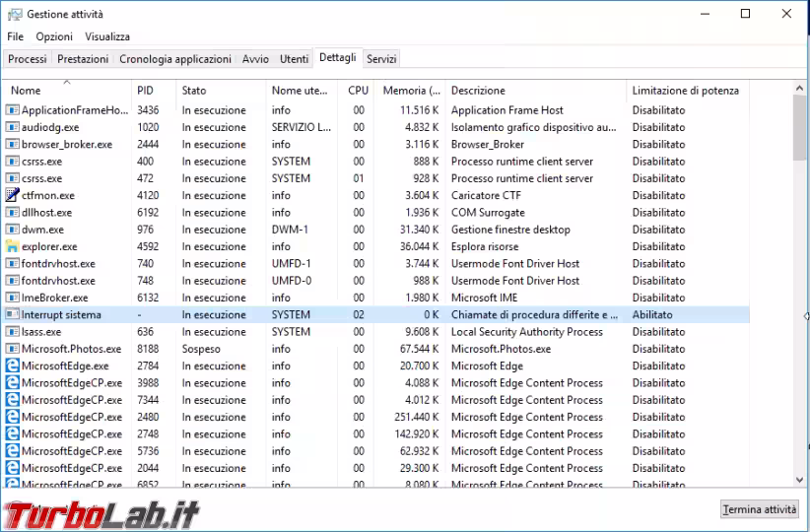Click the lsass.exe process icon
Image resolution: width=810 pixels, height=532 pixels.
coord(13,332)
